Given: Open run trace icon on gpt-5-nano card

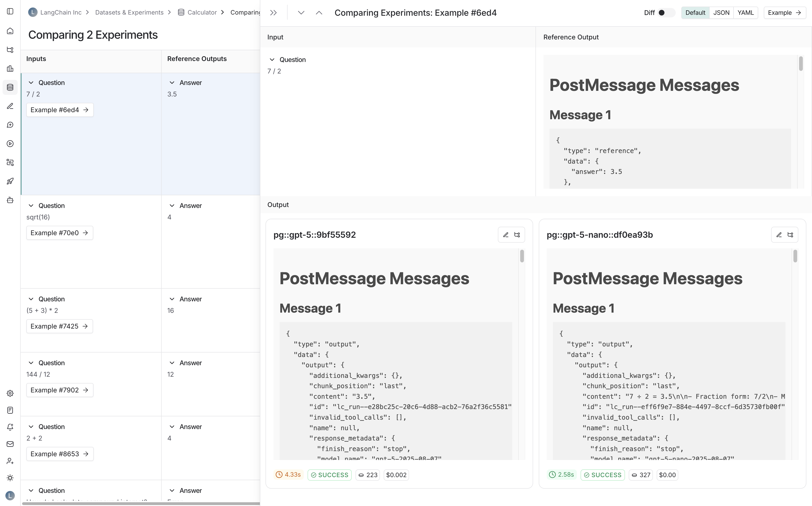Looking at the screenshot, I should (x=790, y=235).
